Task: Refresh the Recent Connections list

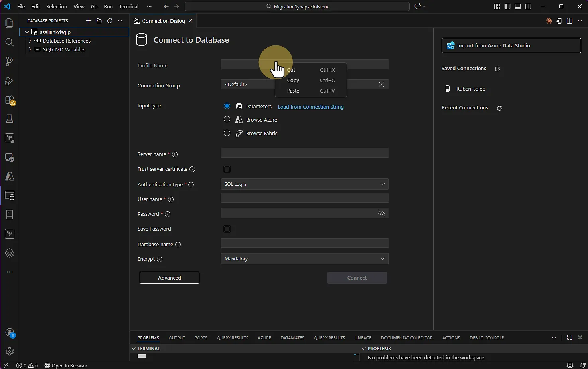Action: [499, 108]
